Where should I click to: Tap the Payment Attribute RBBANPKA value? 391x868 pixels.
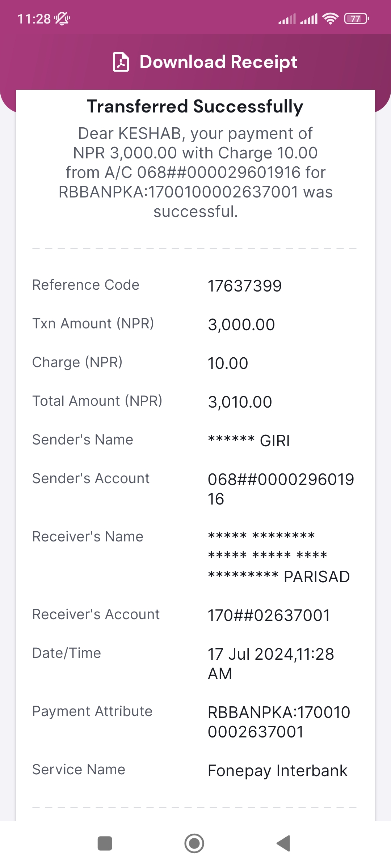(279, 722)
